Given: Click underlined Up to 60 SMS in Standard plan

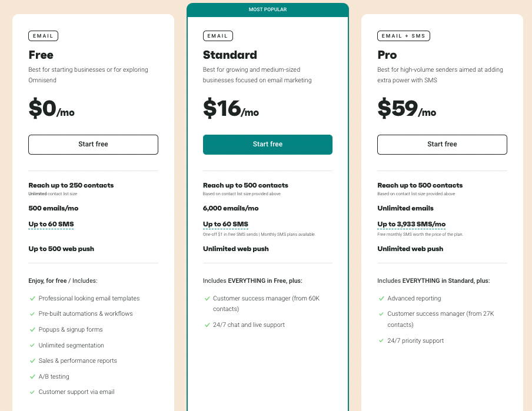Looking at the screenshot, I should (x=225, y=224).
